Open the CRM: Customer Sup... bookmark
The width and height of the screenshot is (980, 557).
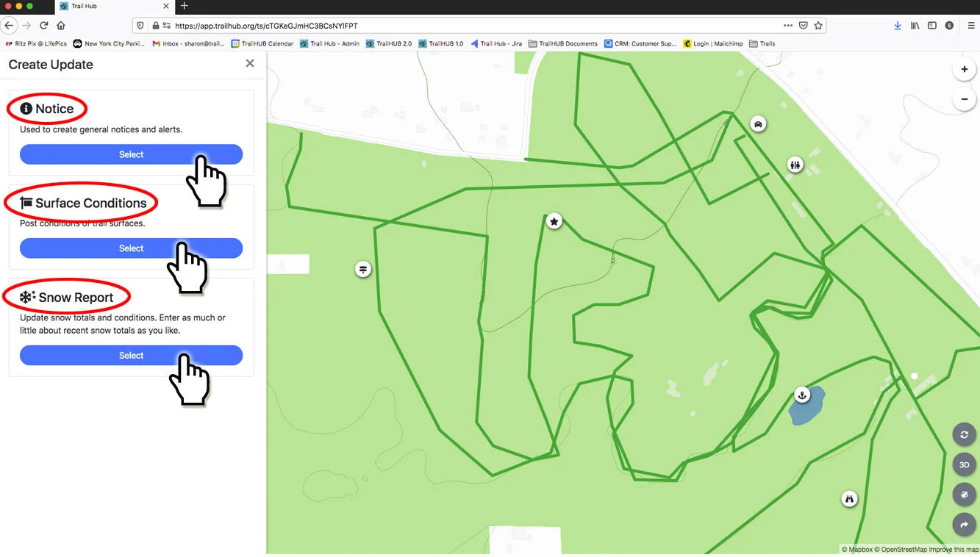click(640, 43)
